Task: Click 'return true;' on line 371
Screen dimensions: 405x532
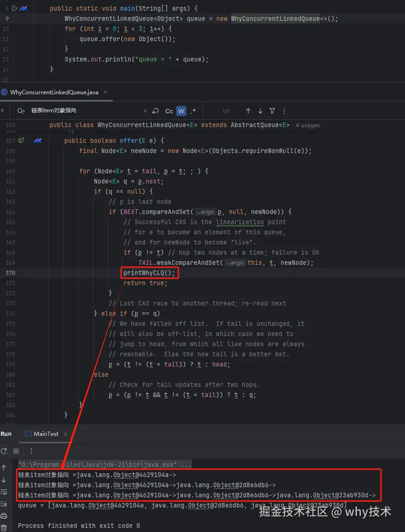Action: click(x=145, y=283)
